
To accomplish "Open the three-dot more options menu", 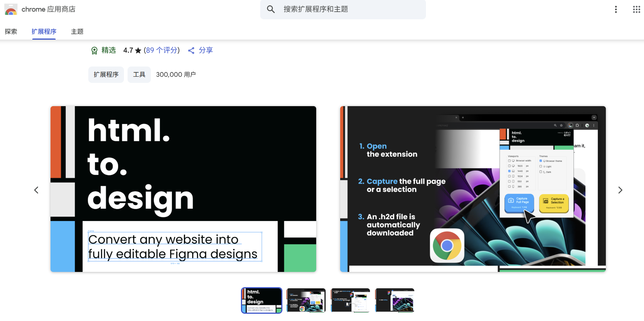I will (616, 9).
